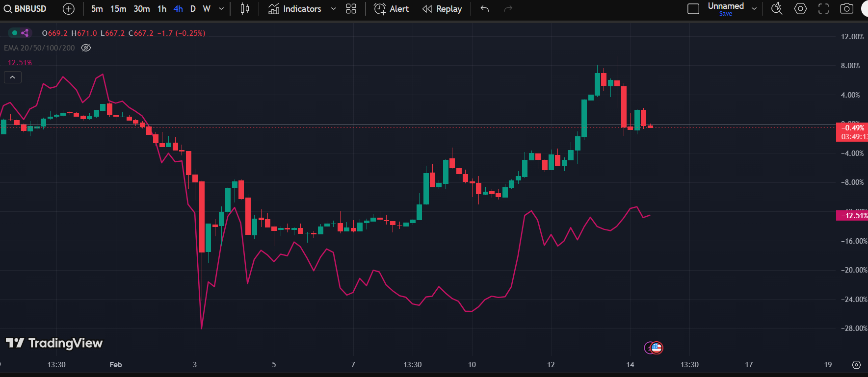Start bar Replay mode
The image size is (868, 377).
tap(442, 9)
